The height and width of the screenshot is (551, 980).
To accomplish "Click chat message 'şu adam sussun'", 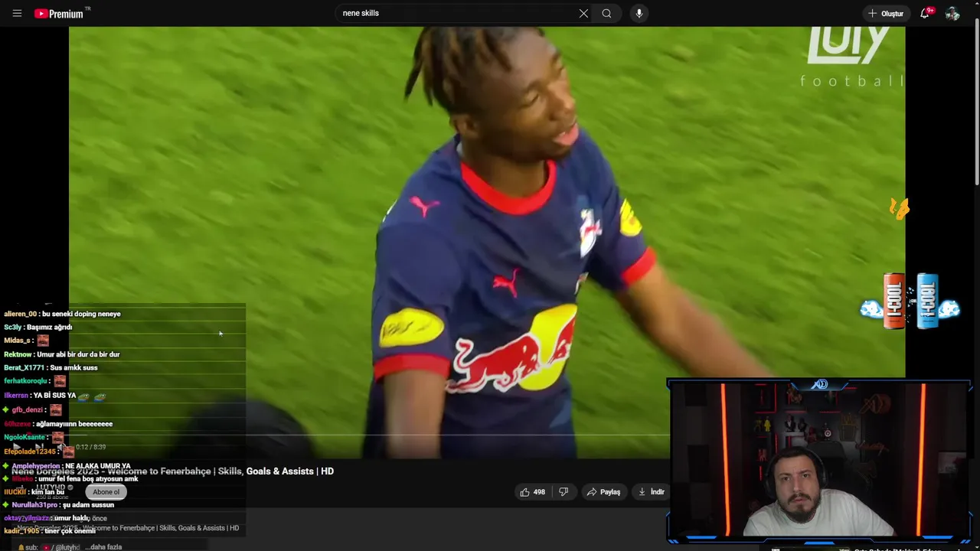I will click(88, 505).
